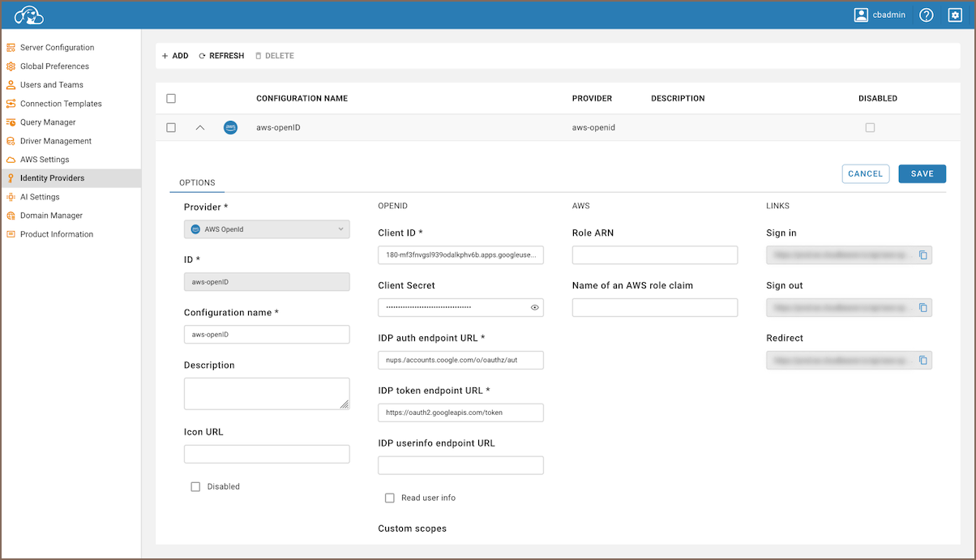Screen dimensions: 976x560
Task: Click the CloudBeaver logo icon
Action: click(29, 15)
